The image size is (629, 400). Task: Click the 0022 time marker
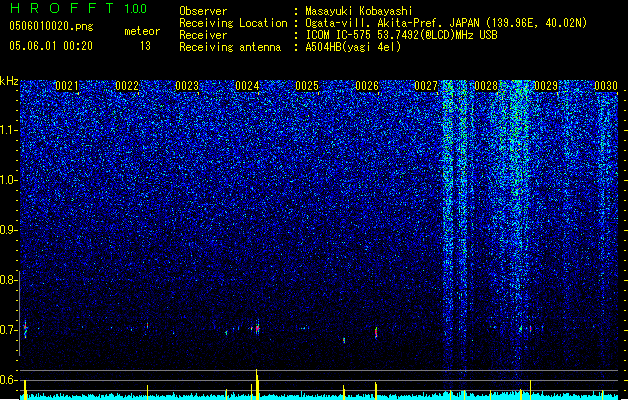point(127,86)
